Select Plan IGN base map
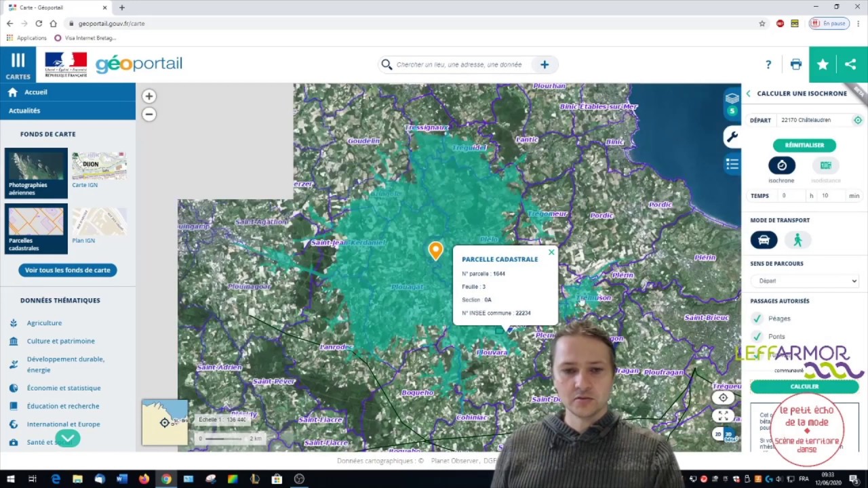Screen dimensions: 868x488 click(99, 226)
